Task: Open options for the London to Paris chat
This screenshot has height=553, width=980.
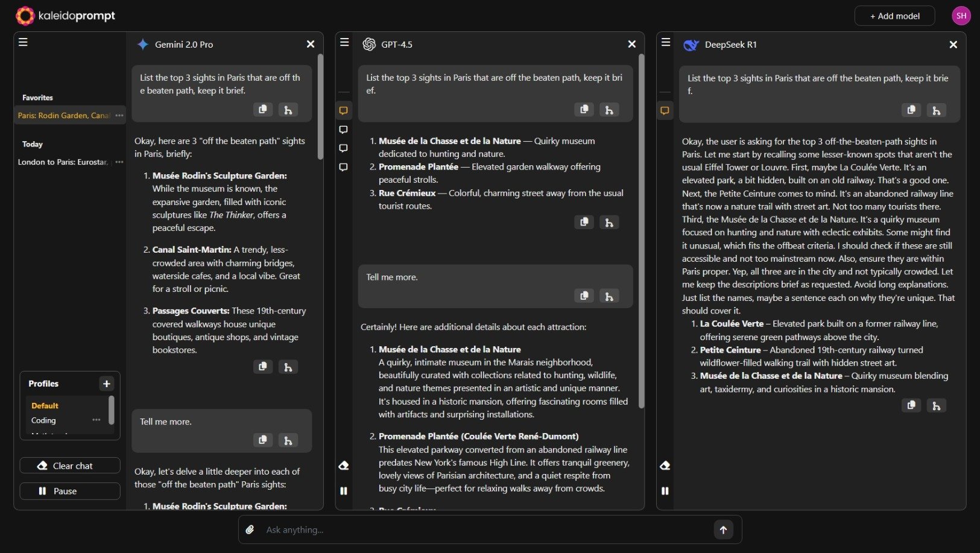Action: [119, 162]
